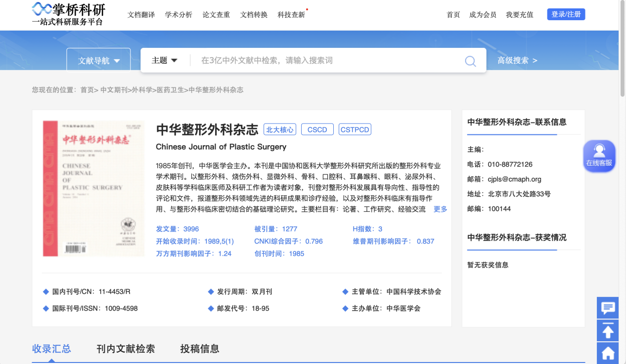Open the 在线客服 online support icon
Screen dimensions: 626x364
pyautogui.click(x=599, y=157)
